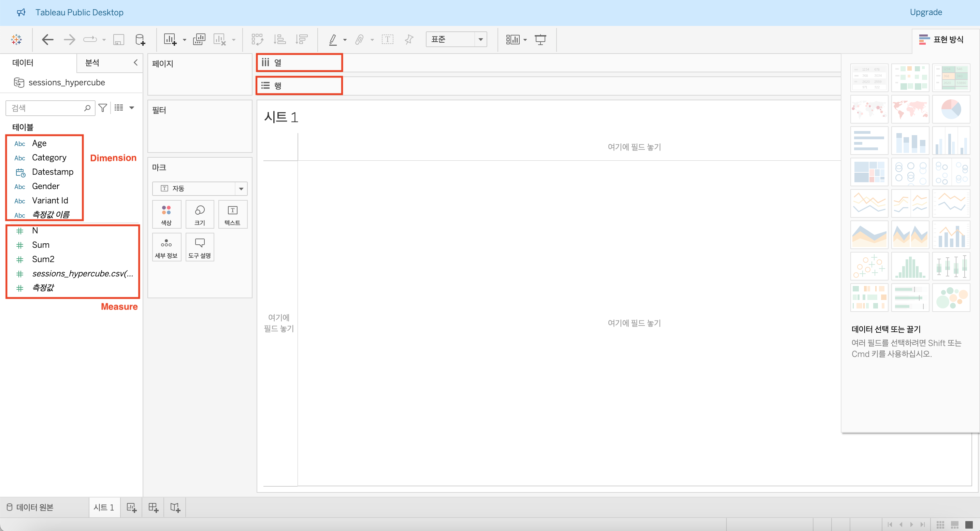Click the 도구 설명 marks button
Image resolution: width=980 pixels, height=531 pixels.
[x=200, y=248]
